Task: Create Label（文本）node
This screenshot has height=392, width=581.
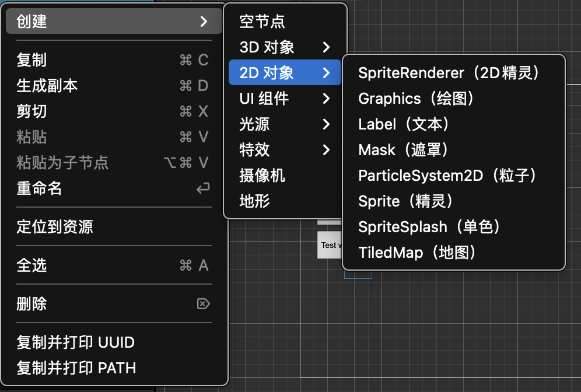Action: [454, 124]
